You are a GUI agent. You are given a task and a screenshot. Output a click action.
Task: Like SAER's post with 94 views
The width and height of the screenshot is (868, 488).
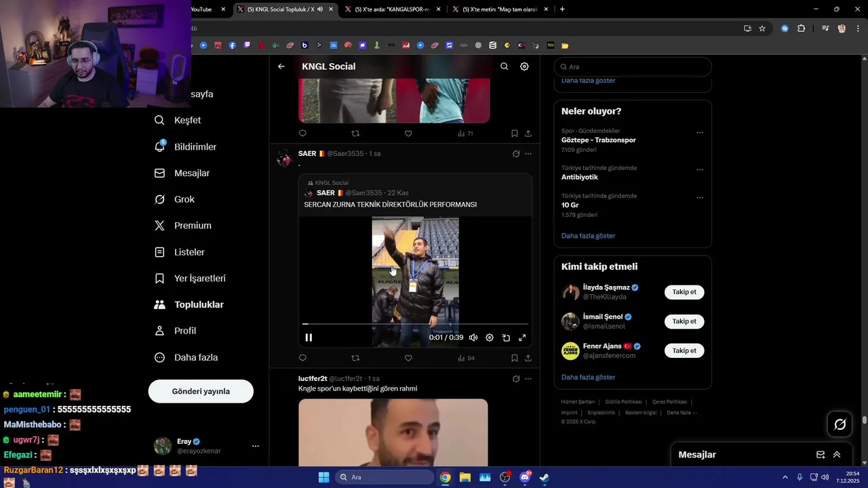pos(408,358)
